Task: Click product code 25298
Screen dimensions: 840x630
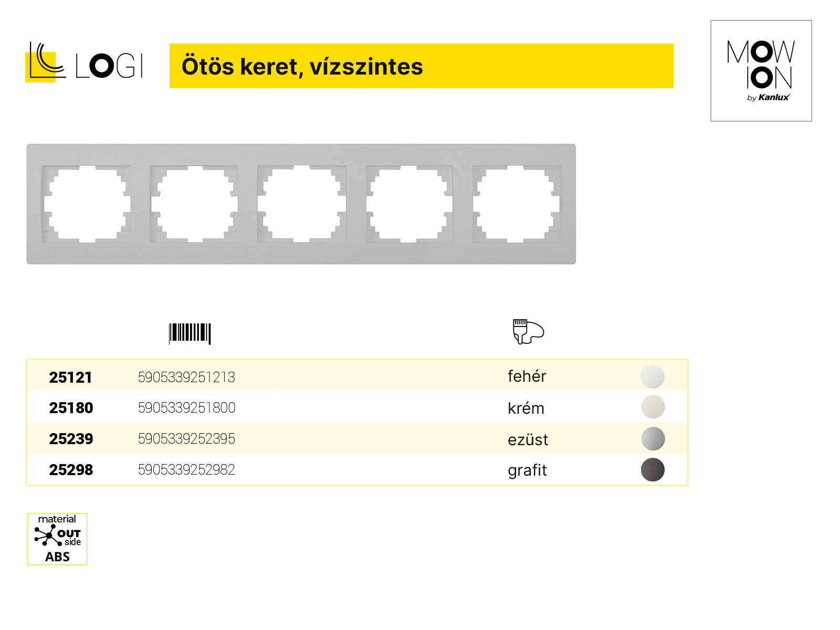Action: pos(71,470)
